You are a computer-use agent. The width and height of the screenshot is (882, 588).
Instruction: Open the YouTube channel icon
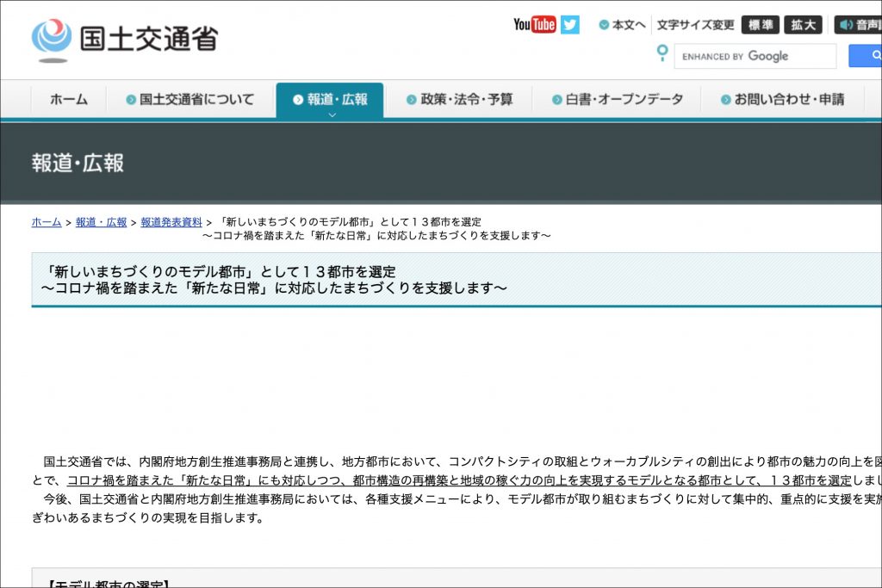pyautogui.click(x=534, y=24)
